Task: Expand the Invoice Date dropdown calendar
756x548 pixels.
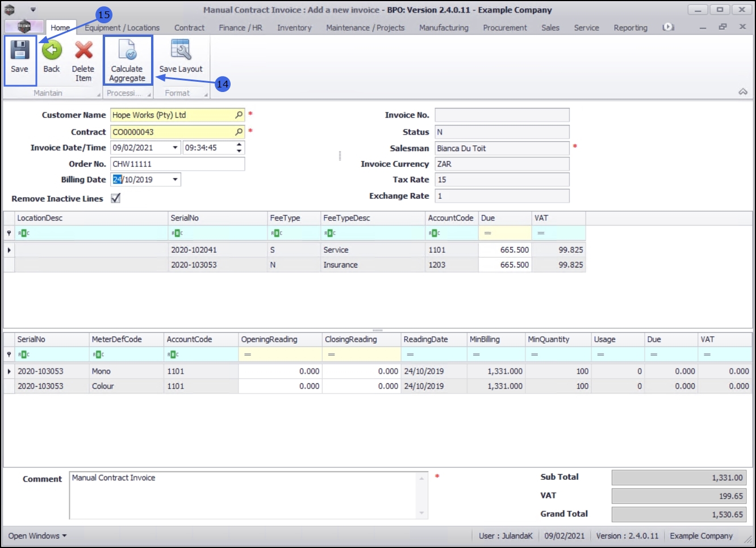Action: [175, 148]
